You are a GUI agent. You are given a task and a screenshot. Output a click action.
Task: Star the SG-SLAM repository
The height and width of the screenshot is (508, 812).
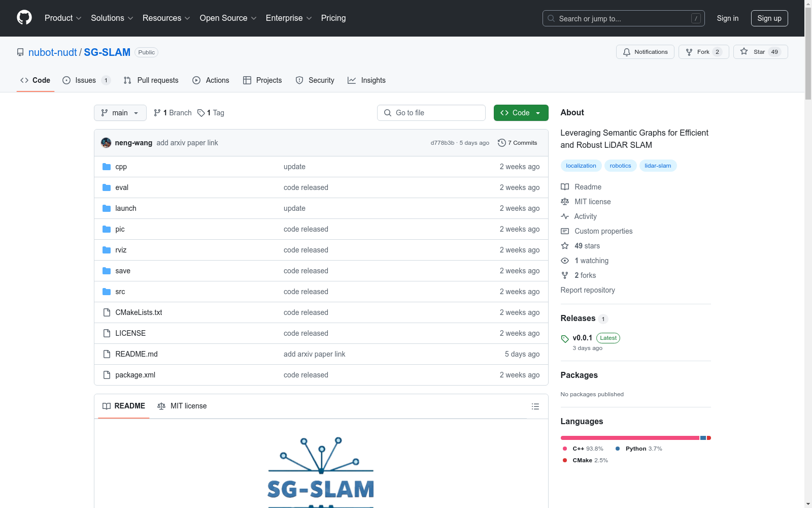[x=760, y=52]
